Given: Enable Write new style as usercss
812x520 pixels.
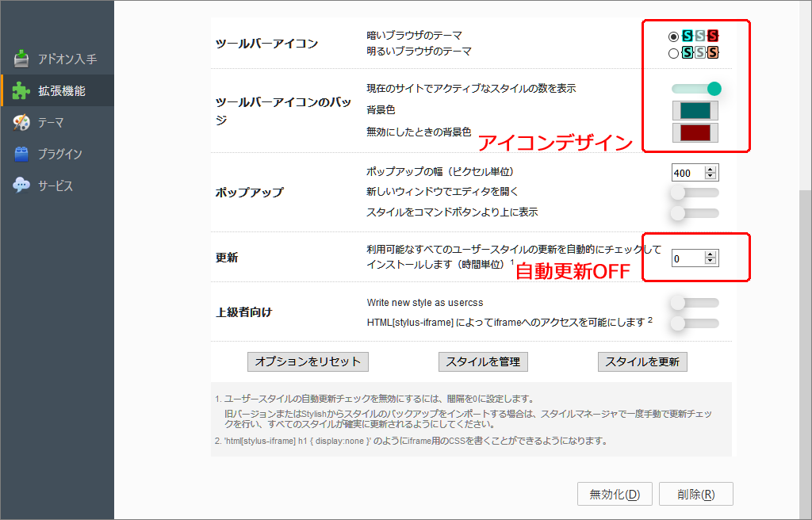Looking at the screenshot, I should point(695,303).
